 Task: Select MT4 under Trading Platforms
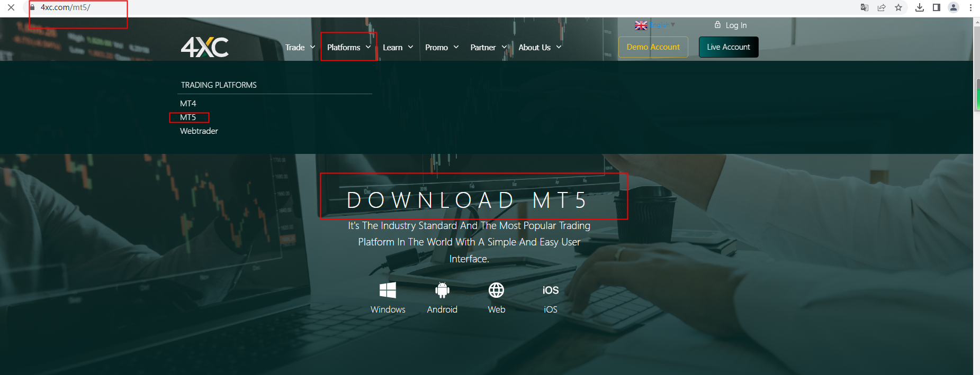(x=188, y=103)
